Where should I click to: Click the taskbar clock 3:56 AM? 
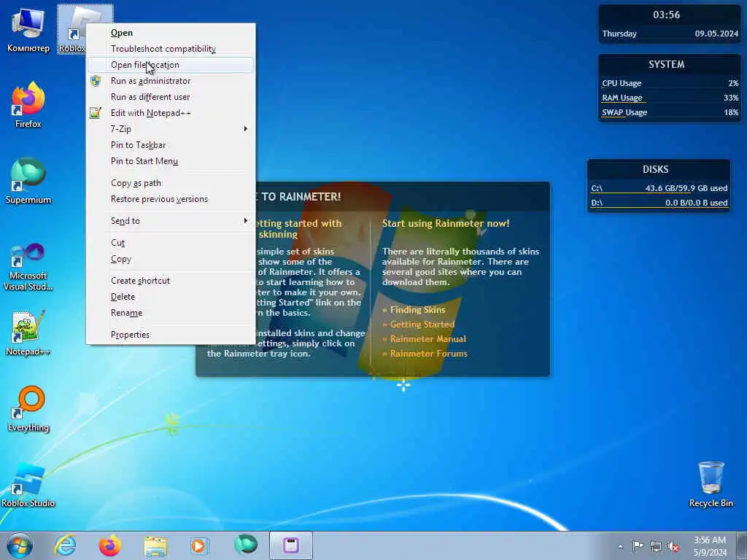point(710,546)
